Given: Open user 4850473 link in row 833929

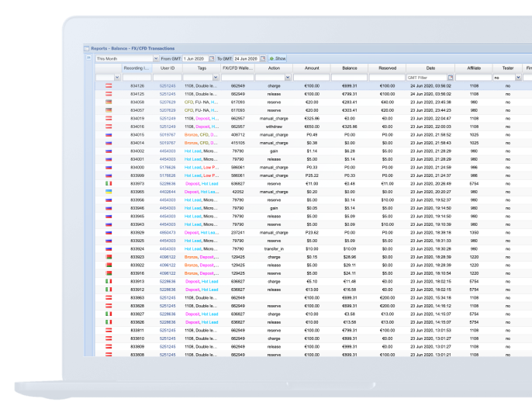Looking at the screenshot, I should tap(168, 233).
